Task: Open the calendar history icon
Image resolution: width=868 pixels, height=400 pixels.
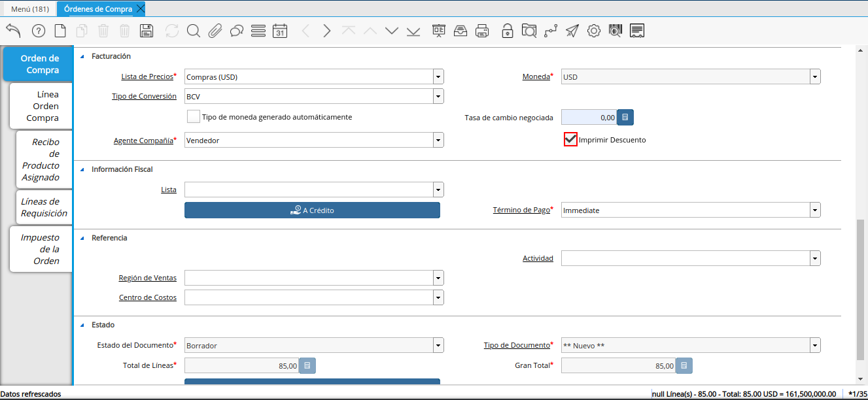Action: pyautogui.click(x=280, y=31)
